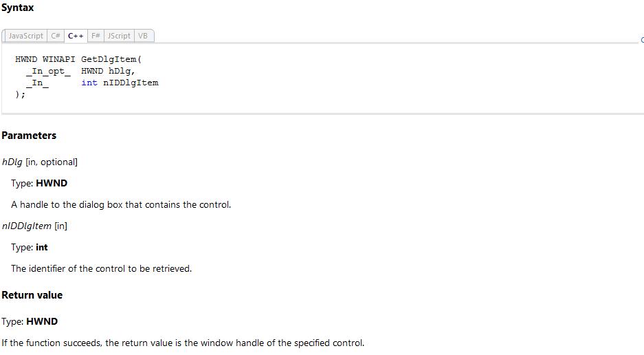Switch to the JavaScript syntax tab

point(25,36)
